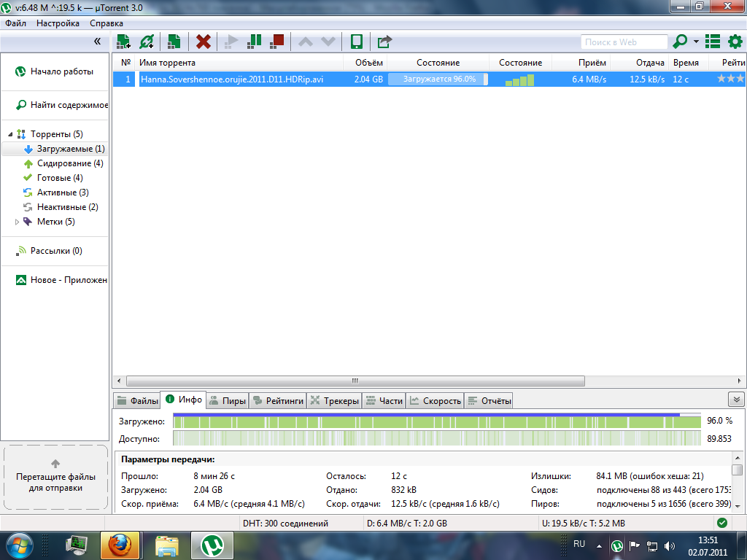Click the Create New Torrent icon
Viewport: 747px width, 560px height.
click(x=174, y=42)
